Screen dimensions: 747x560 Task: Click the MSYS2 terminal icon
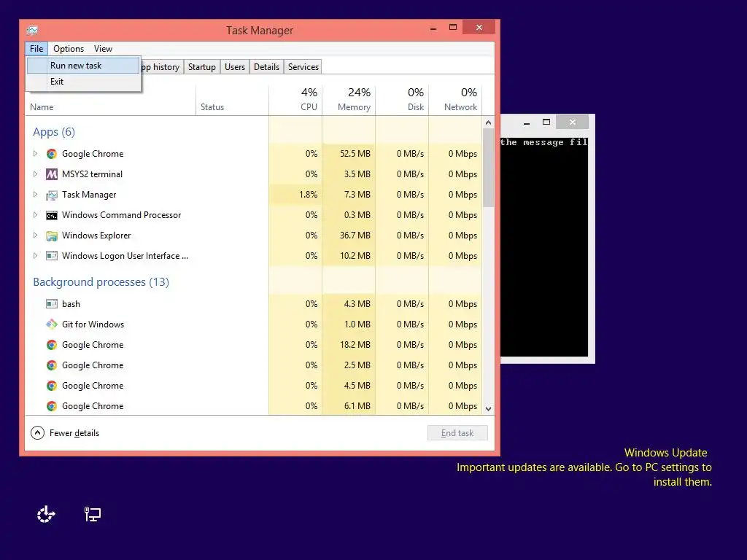52,174
